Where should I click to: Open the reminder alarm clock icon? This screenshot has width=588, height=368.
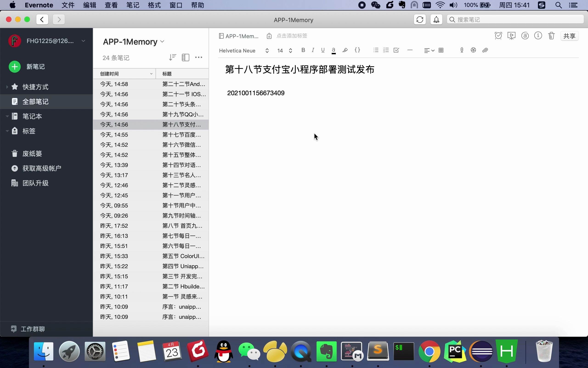498,36
